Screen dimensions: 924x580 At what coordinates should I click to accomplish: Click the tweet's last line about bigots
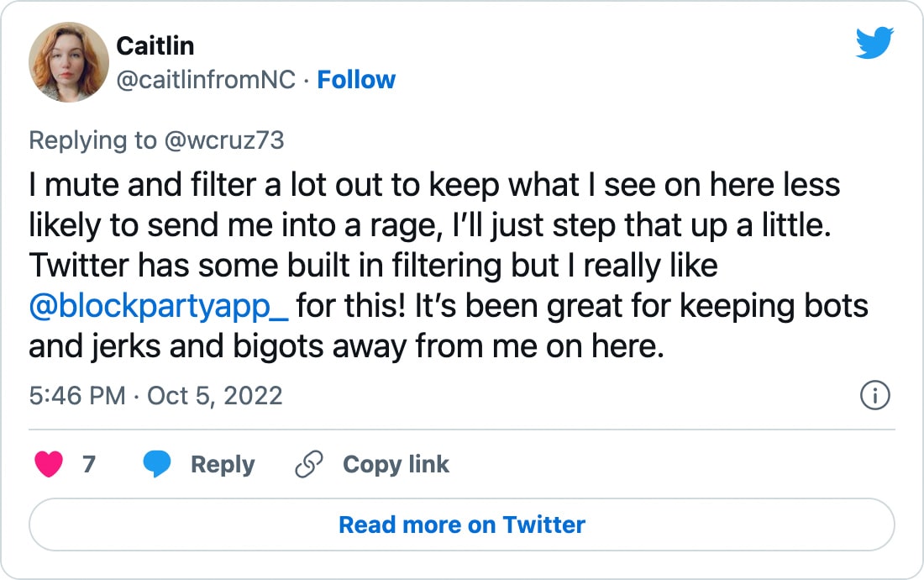(346, 345)
